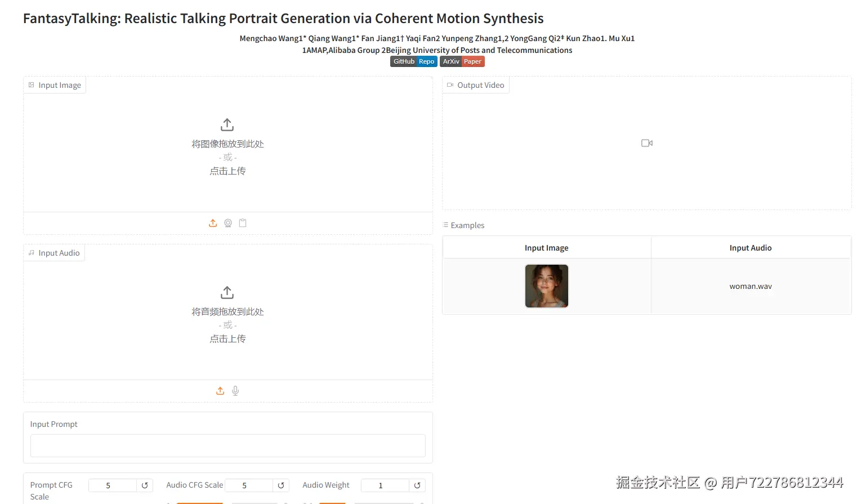Click the Audio CFG Scale number field
The width and height of the screenshot is (857, 504).
pos(249,485)
